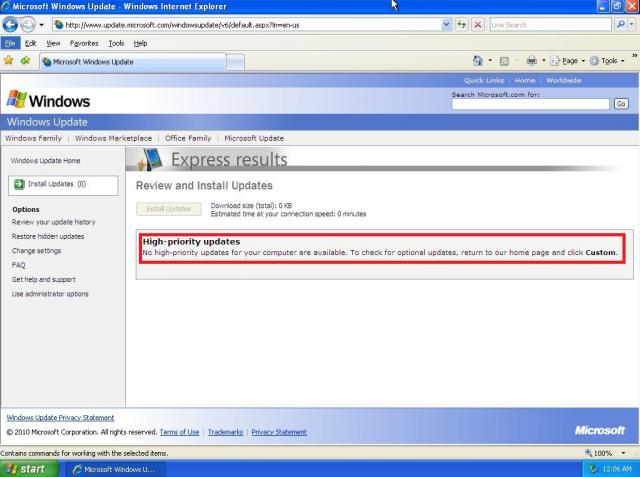Image resolution: width=640 pixels, height=477 pixels.
Task: Click the Live Search magnifier button
Action: click(x=620, y=25)
